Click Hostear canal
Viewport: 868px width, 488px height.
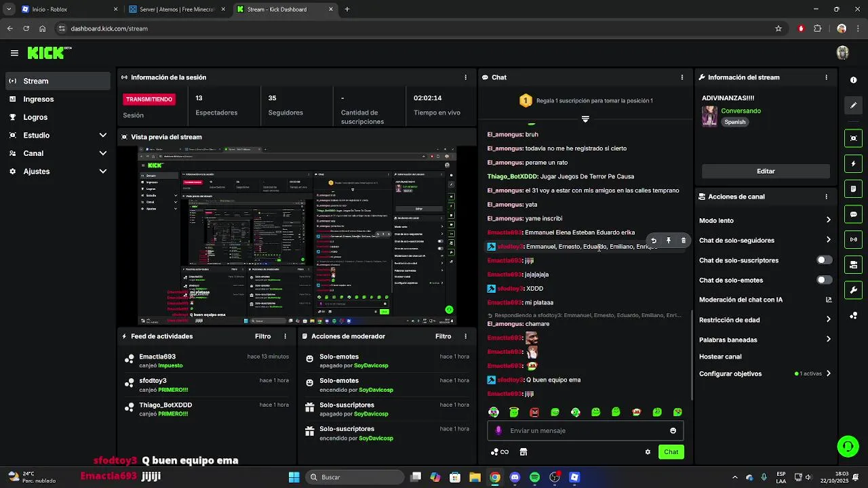click(720, 357)
